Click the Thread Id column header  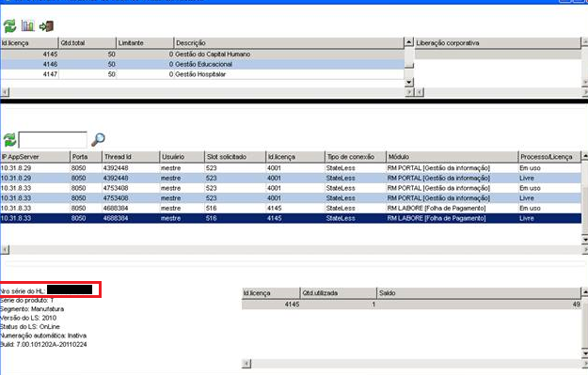point(131,157)
